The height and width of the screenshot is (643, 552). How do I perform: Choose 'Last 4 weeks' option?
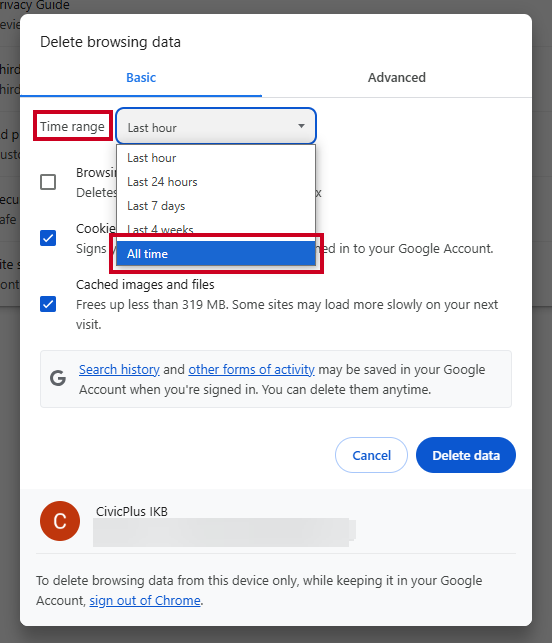point(216,229)
